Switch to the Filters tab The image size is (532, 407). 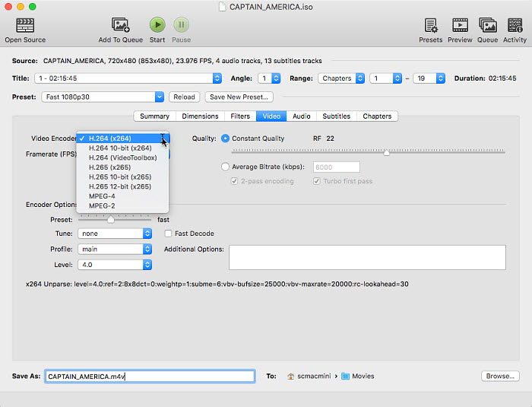240,116
